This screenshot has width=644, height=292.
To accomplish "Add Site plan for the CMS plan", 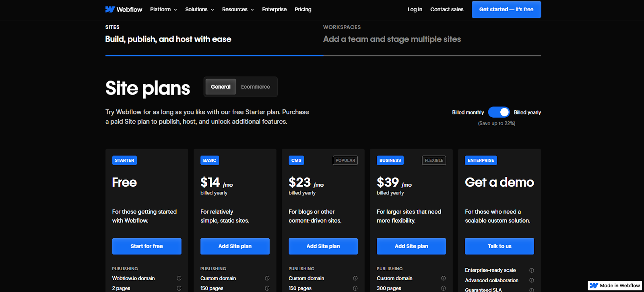I will coord(323,246).
